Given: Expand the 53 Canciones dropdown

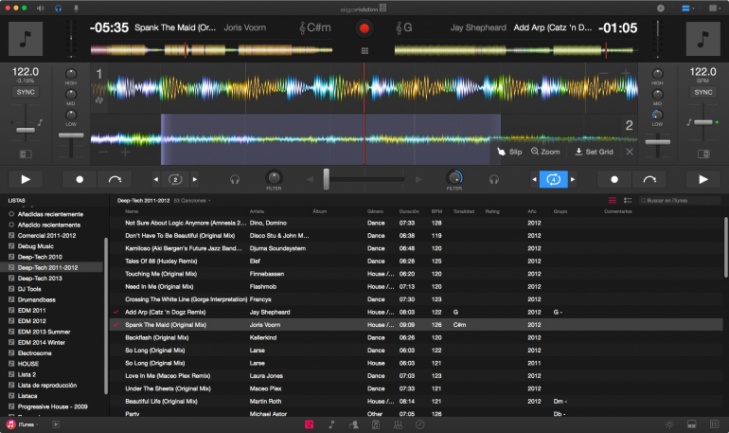Looking at the screenshot, I should [192, 201].
